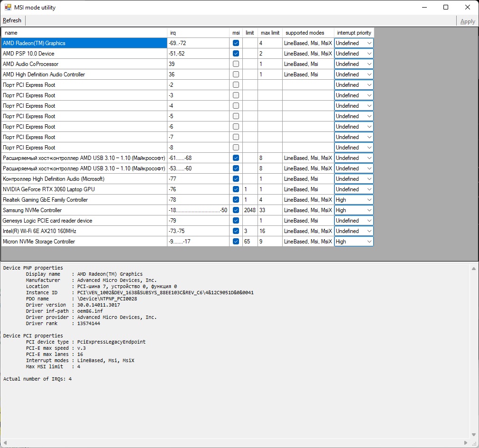Toggle msi for Genesys Logic PCIE card reader

click(236, 221)
